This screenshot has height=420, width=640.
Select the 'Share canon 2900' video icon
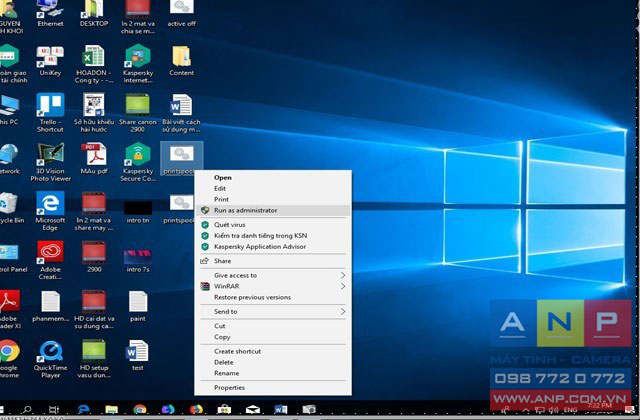[138, 113]
